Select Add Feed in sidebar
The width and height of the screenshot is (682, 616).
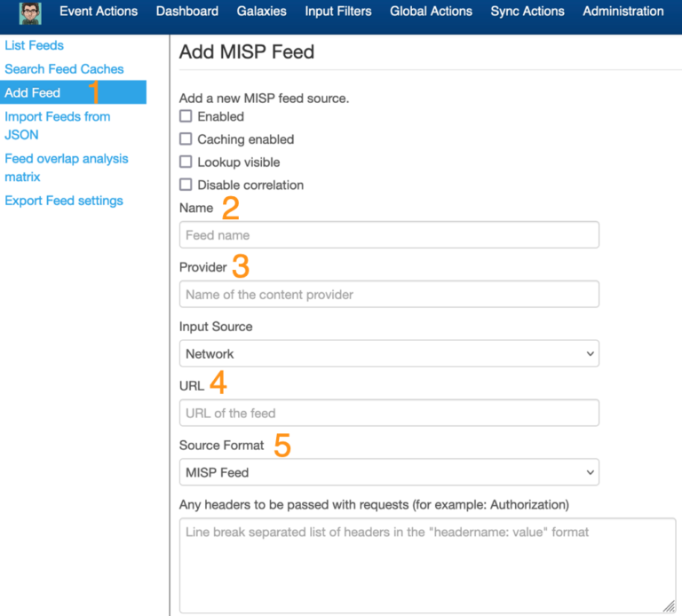pos(73,92)
